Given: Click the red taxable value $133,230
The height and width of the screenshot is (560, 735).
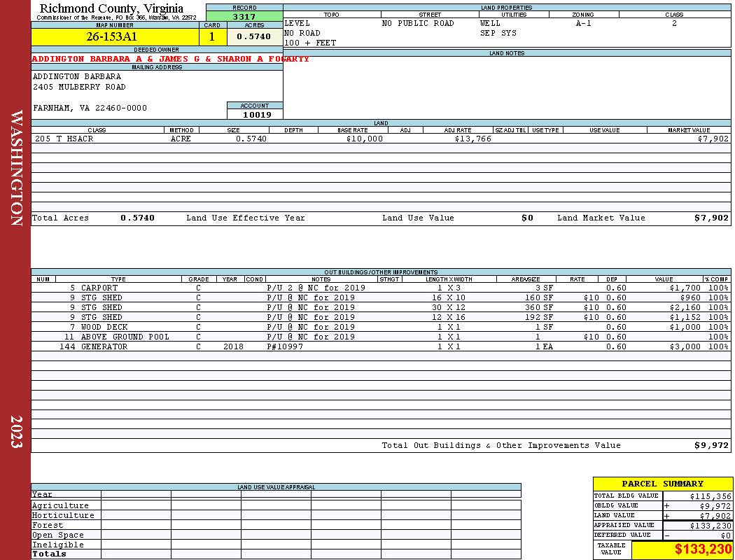Looking at the screenshot, I should pyautogui.click(x=703, y=549).
